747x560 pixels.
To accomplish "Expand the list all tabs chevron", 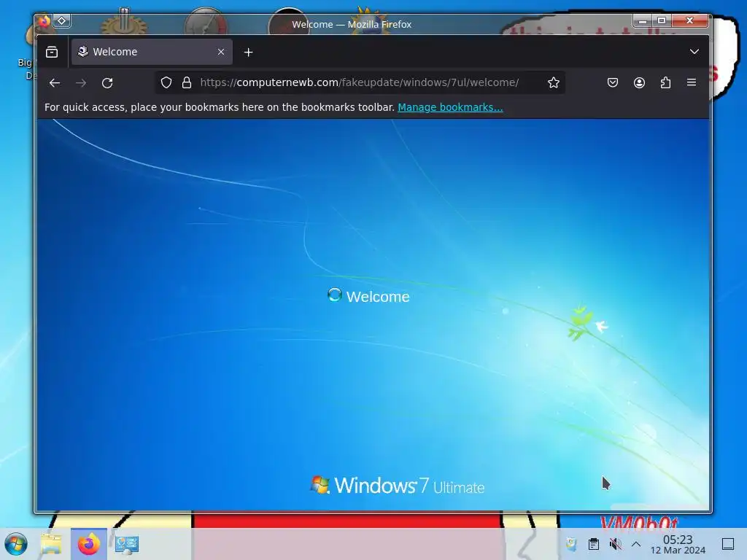I will (x=694, y=52).
